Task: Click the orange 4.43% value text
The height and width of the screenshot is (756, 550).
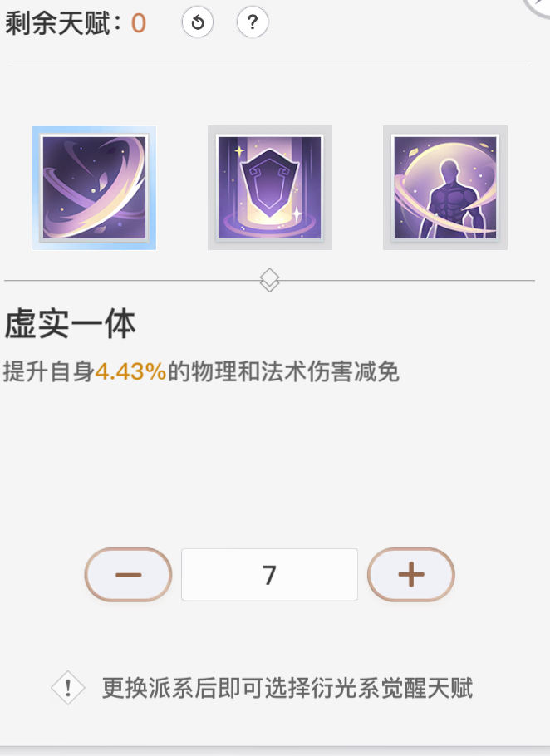Action: pyautogui.click(x=131, y=371)
